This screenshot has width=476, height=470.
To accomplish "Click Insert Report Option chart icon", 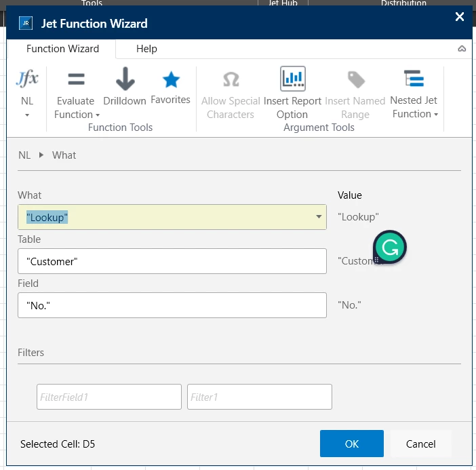I will (x=293, y=79).
